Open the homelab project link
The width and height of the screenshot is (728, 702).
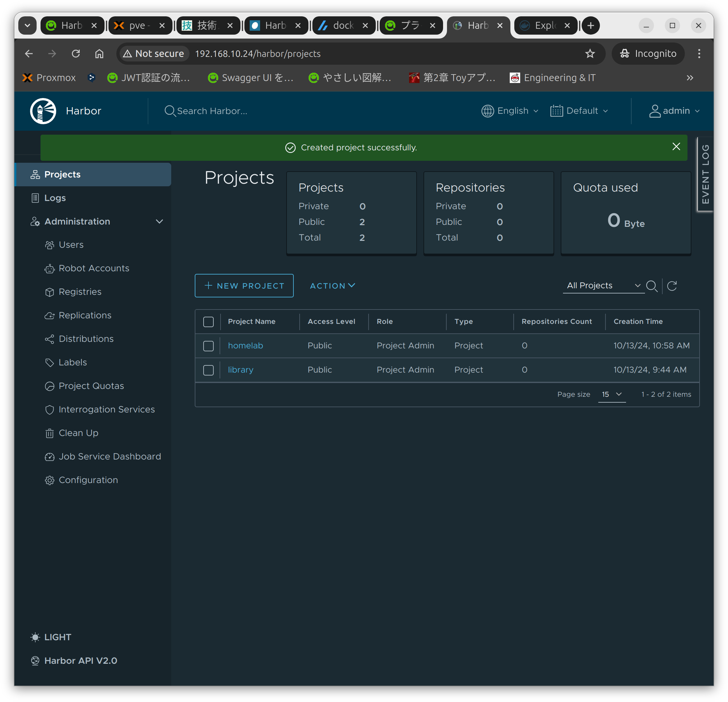coord(245,345)
